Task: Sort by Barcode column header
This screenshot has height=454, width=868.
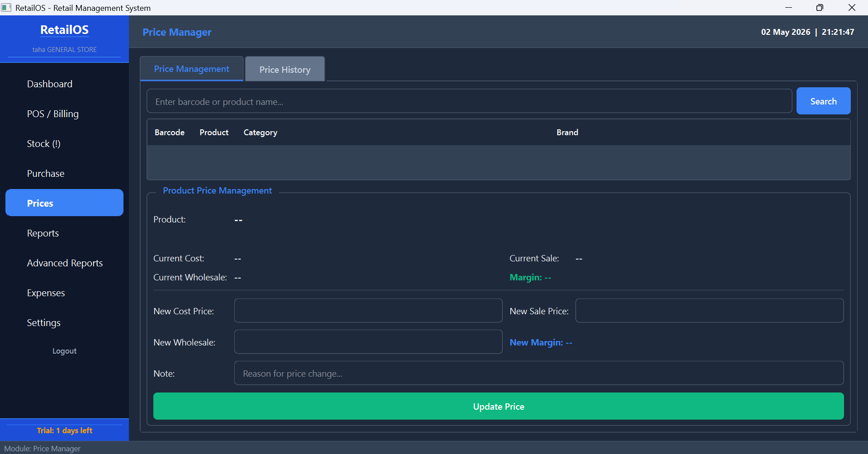Action: click(170, 132)
